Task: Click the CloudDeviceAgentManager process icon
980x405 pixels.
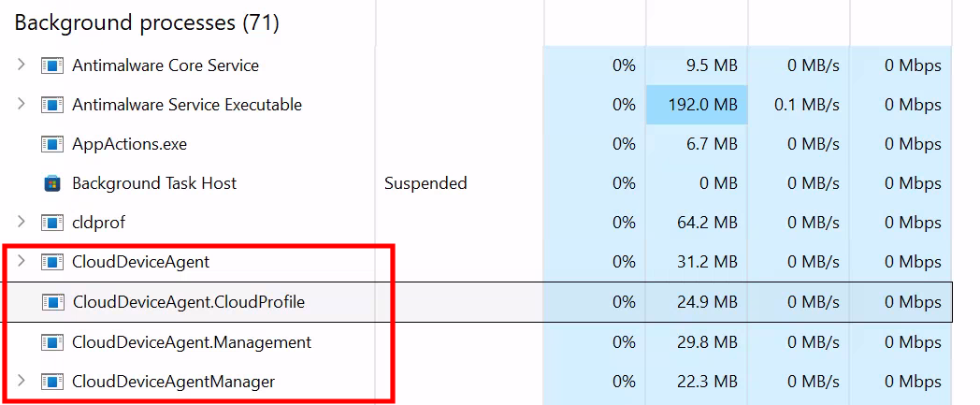Action: coord(51,382)
